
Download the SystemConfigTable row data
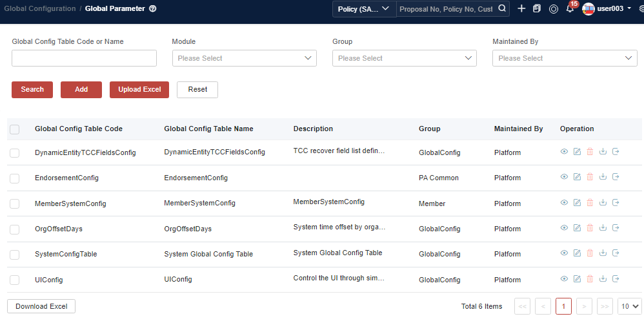pyautogui.click(x=603, y=253)
